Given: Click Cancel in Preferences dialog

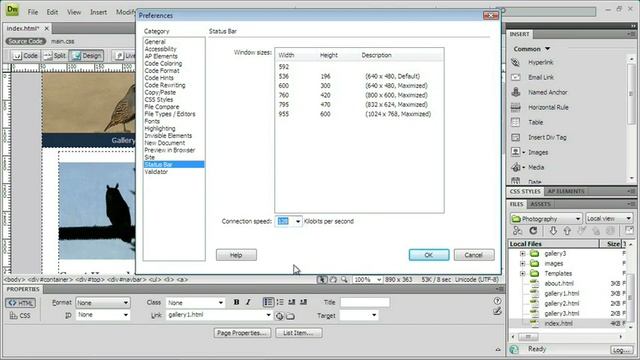Looking at the screenshot, I should pos(474,255).
